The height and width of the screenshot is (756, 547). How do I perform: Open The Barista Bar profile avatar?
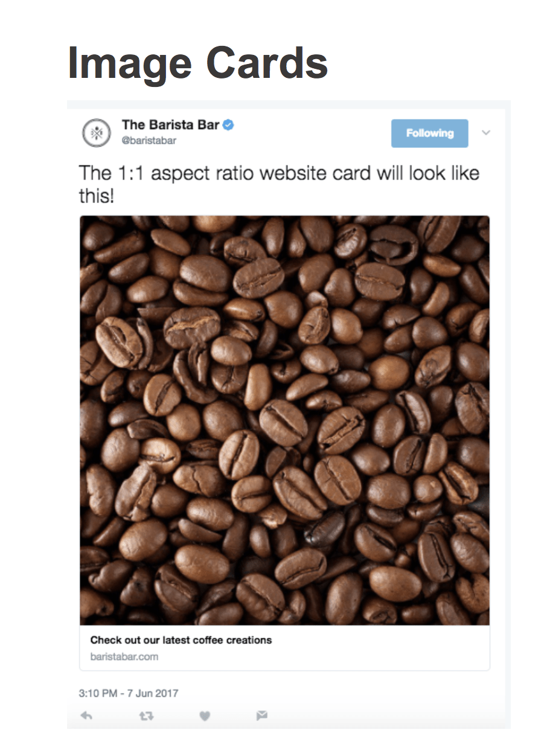coord(97,133)
